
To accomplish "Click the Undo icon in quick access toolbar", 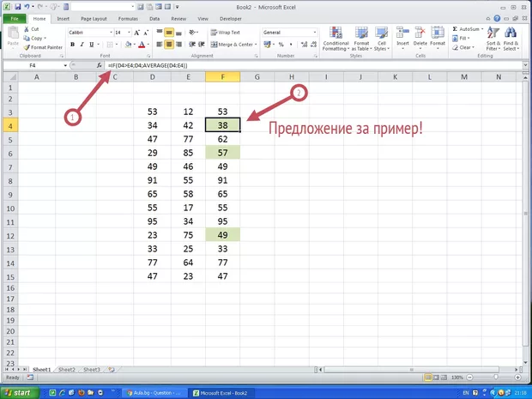I will [x=27, y=7].
